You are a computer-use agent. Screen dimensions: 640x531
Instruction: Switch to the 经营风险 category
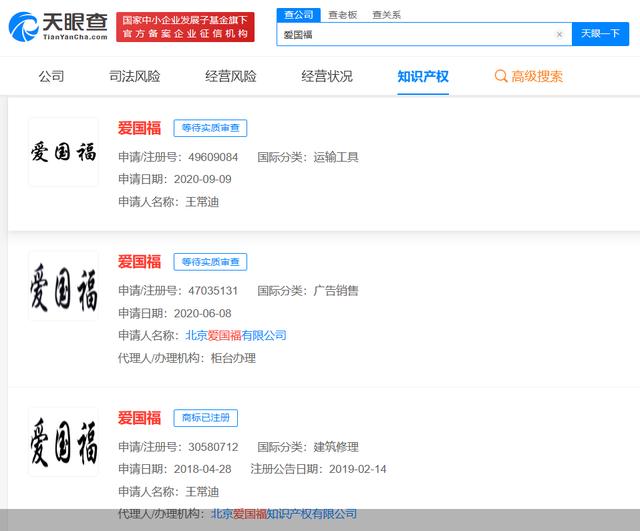231,76
